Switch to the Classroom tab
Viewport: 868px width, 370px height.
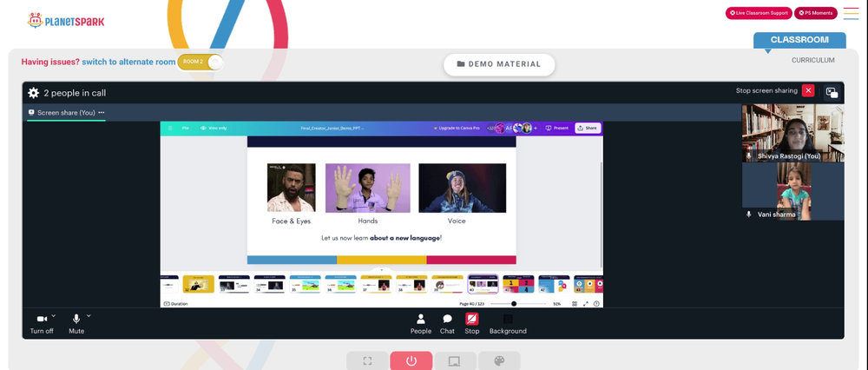(799, 40)
